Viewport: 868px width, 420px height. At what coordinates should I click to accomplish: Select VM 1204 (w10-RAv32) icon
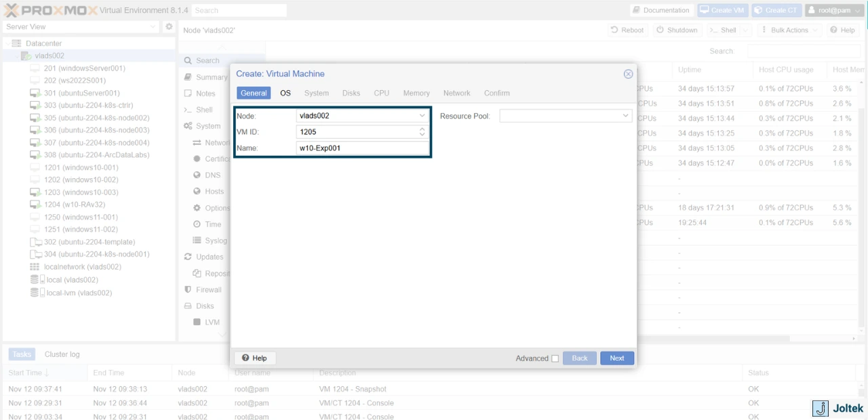pos(35,205)
